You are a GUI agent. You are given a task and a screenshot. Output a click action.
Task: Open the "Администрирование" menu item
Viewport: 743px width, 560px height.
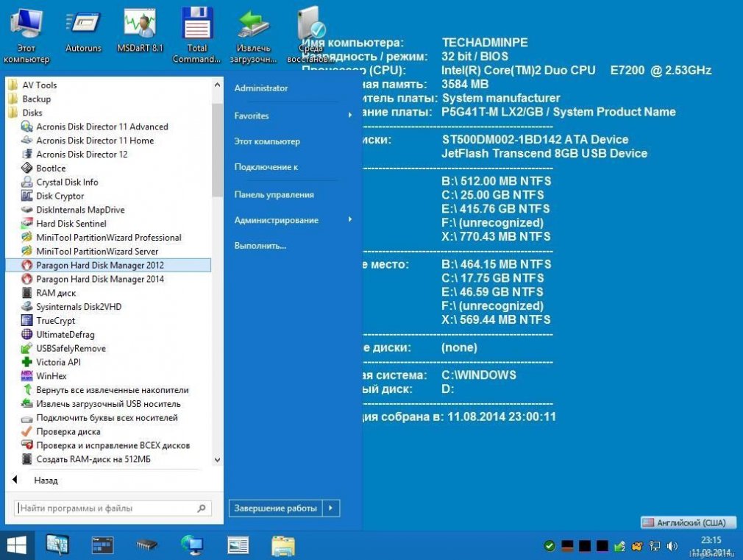277,220
